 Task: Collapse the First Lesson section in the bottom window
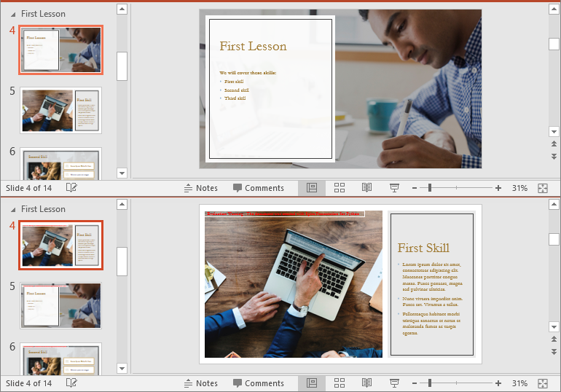[x=13, y=210]
